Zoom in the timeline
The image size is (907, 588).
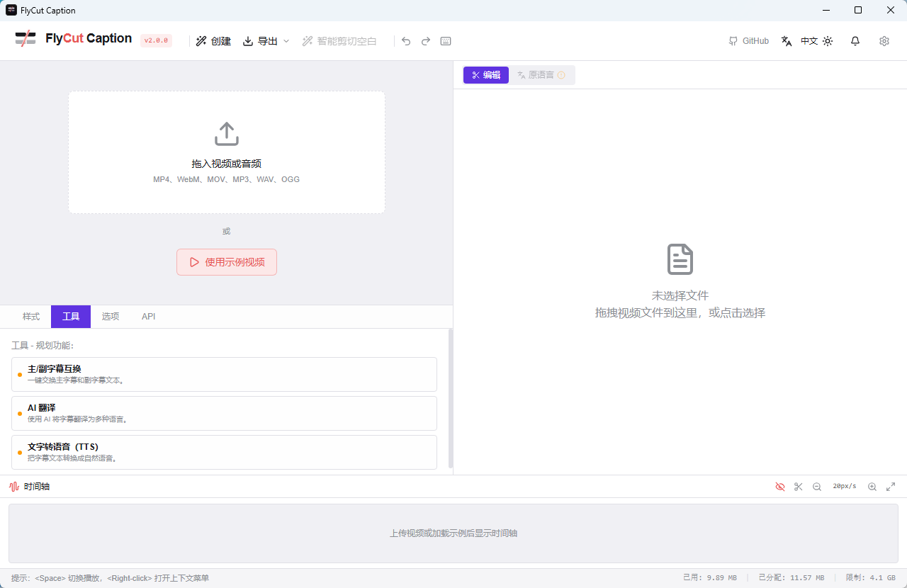pyautogui.click(x=872, y=487)
